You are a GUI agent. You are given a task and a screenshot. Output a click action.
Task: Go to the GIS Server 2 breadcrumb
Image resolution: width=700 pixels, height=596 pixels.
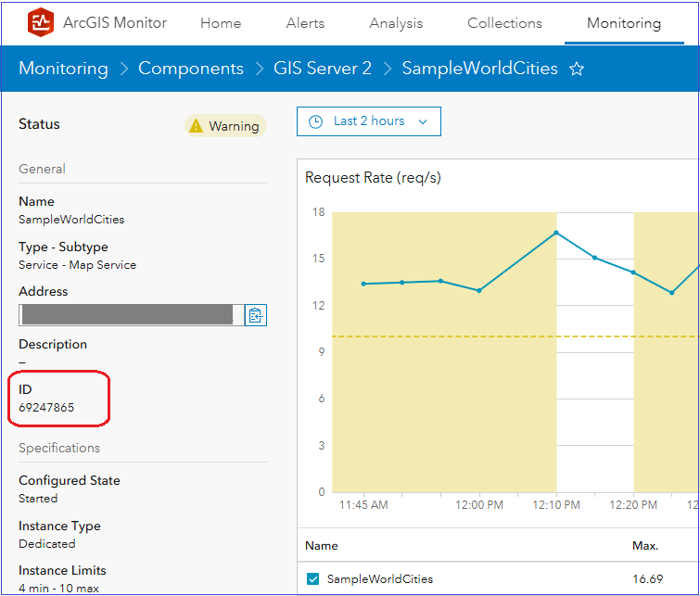click(323, 69)
